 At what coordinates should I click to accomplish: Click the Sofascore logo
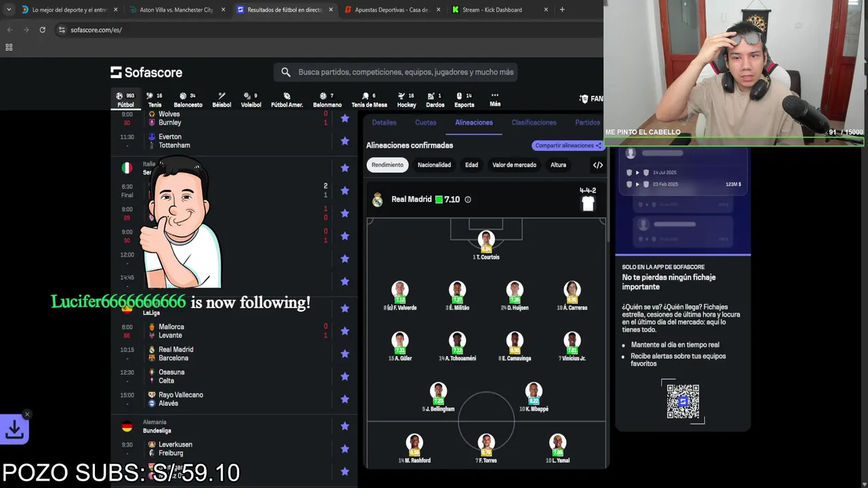[146, 72]
